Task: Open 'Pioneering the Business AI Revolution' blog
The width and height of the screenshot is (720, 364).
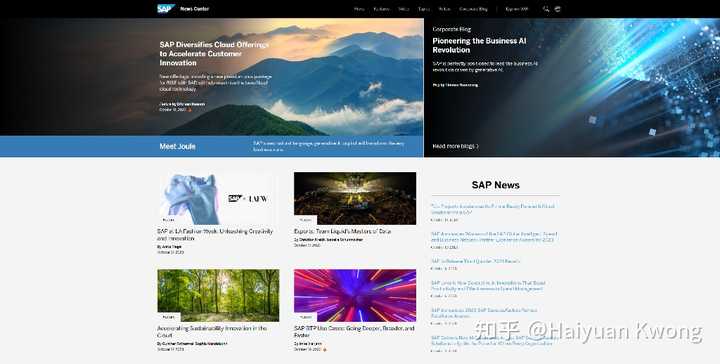Action: click(479, 45)
